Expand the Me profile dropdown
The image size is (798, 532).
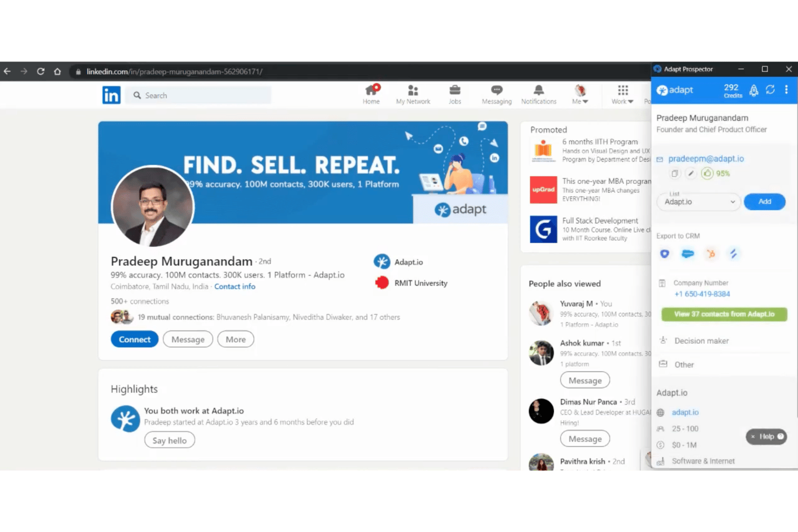(x=580, y=94)
